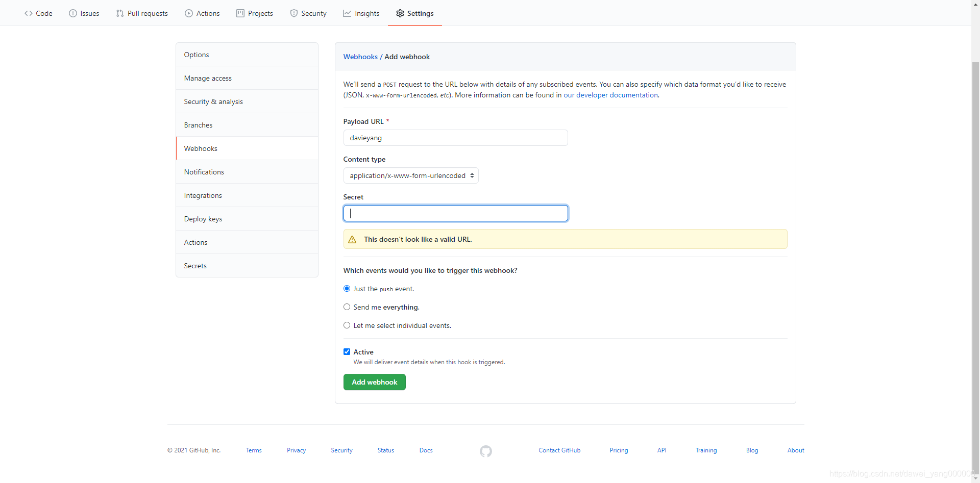Open Contact GitHub footer link
Screen dimensions: 980x483
pyautogui.click(x=559, y=450)
